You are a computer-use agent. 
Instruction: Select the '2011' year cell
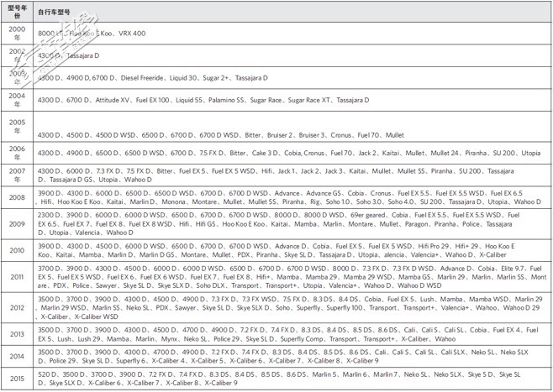17,277
